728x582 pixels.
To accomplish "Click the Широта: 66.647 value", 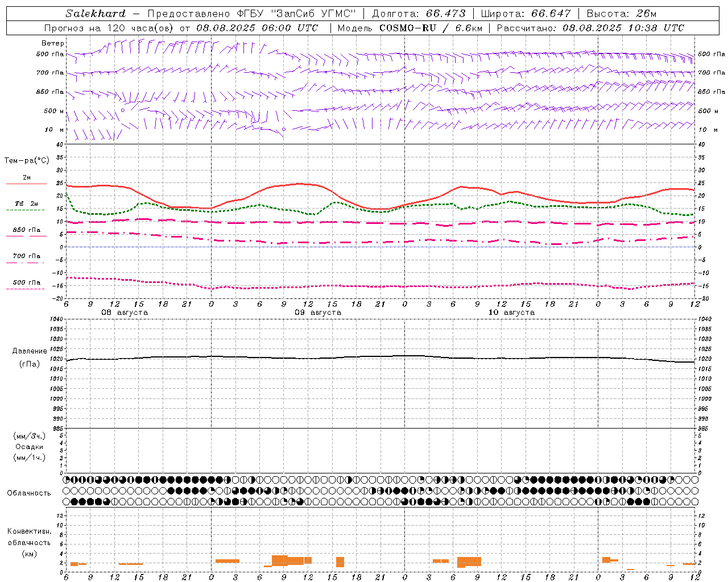I will click(526, 14).
